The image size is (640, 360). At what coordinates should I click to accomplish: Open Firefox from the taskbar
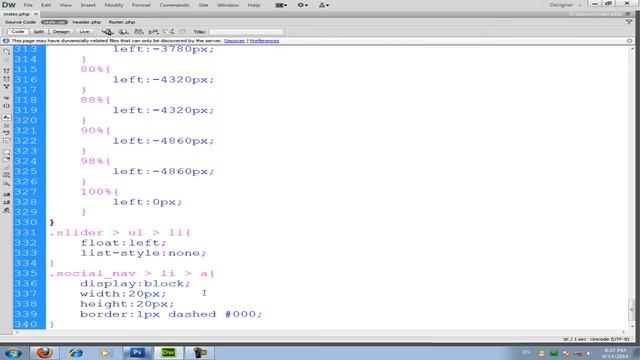(44, 353)
